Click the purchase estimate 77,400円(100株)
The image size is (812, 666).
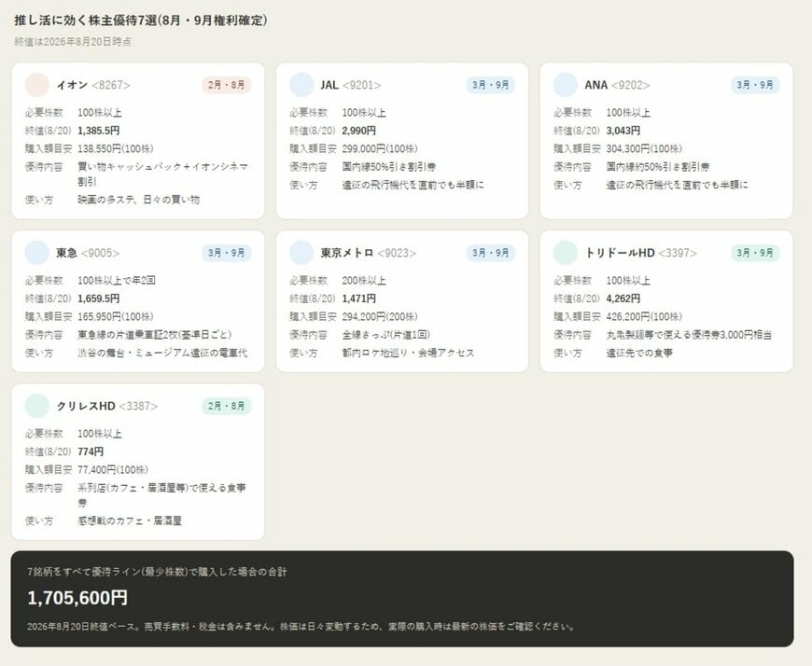coord(113,470)
